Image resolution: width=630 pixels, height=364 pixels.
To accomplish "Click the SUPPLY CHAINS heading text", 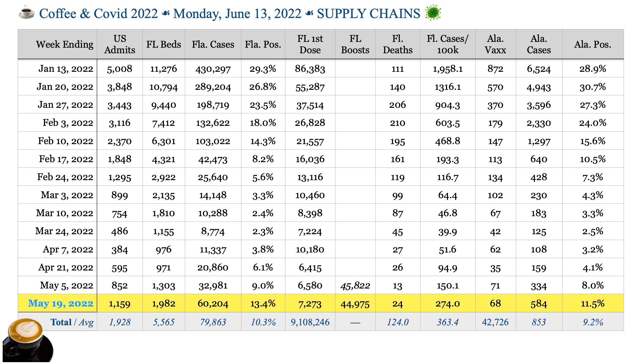I will coord(369,14).
